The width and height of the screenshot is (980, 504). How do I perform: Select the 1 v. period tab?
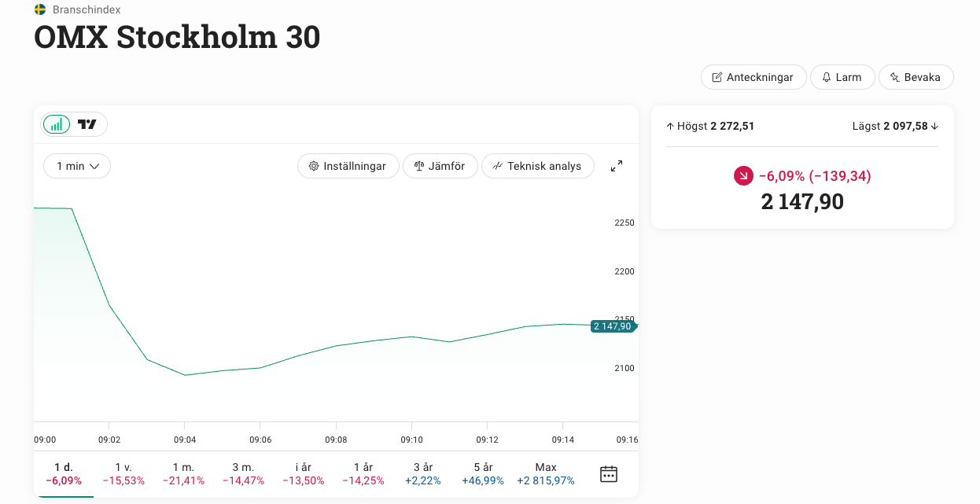point(123,474)
